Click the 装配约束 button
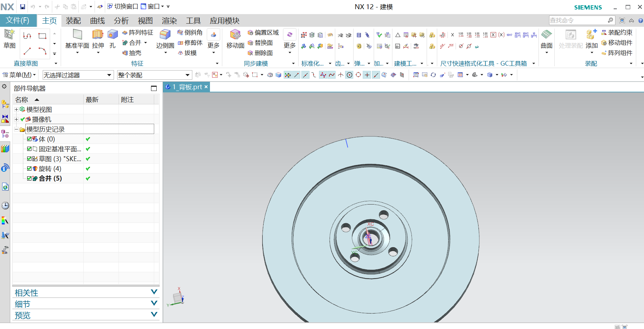This screenshot has width=644, height=329. (x=617, y=32)
